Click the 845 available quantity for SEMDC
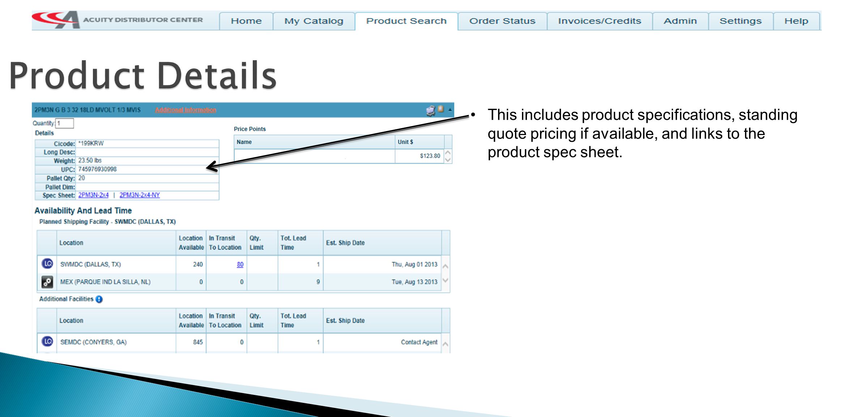 tap(198, 342)
